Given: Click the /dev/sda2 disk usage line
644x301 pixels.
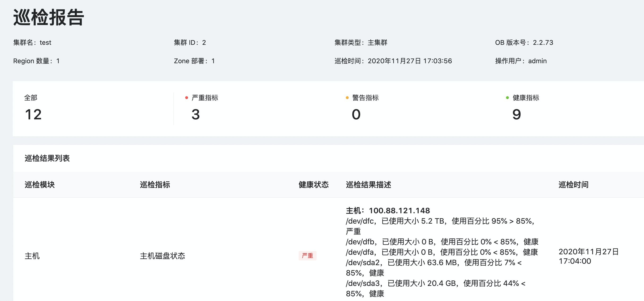Looking at the screenshot, I should click(434, 268).
